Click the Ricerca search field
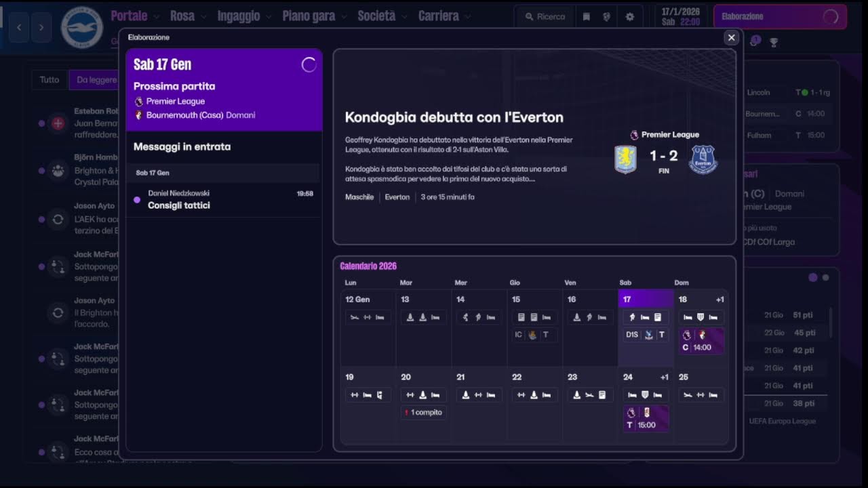Image resolution: width=868 pixels, height=488 pixels. (544, 17)
